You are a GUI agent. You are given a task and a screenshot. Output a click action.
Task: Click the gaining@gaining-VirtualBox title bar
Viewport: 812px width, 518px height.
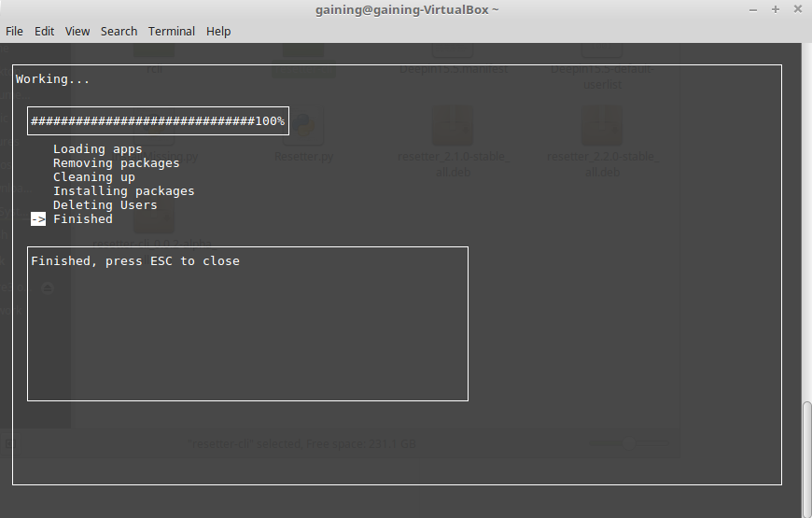[405, 8]
